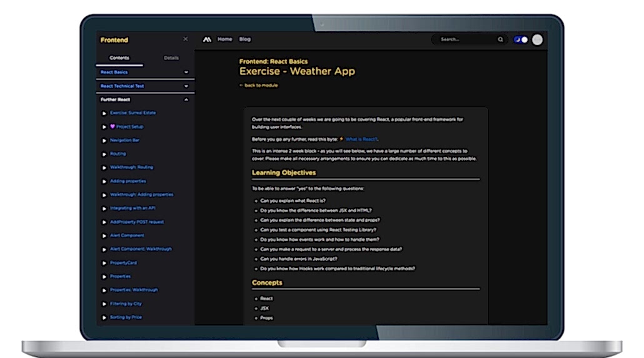The image size is (644, 358).
Task: Close the Frontend sidebar with the X
Action: (x=185, y=39)
